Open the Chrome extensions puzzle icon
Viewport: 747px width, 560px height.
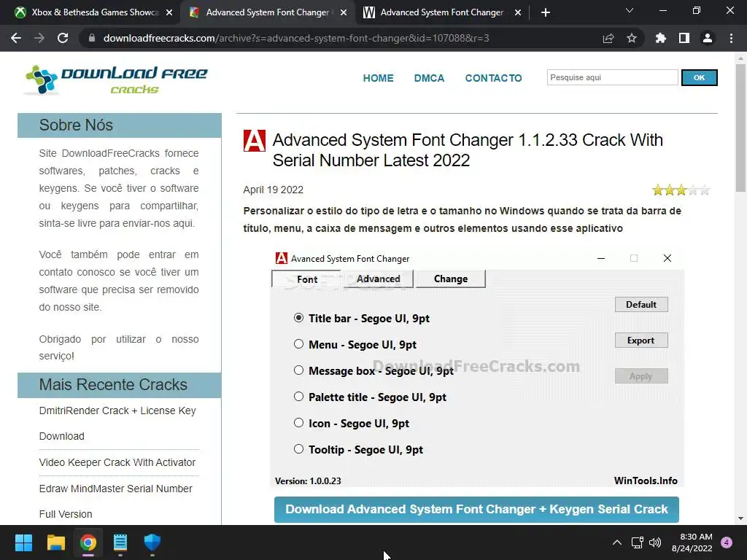(x=661, y=38)
